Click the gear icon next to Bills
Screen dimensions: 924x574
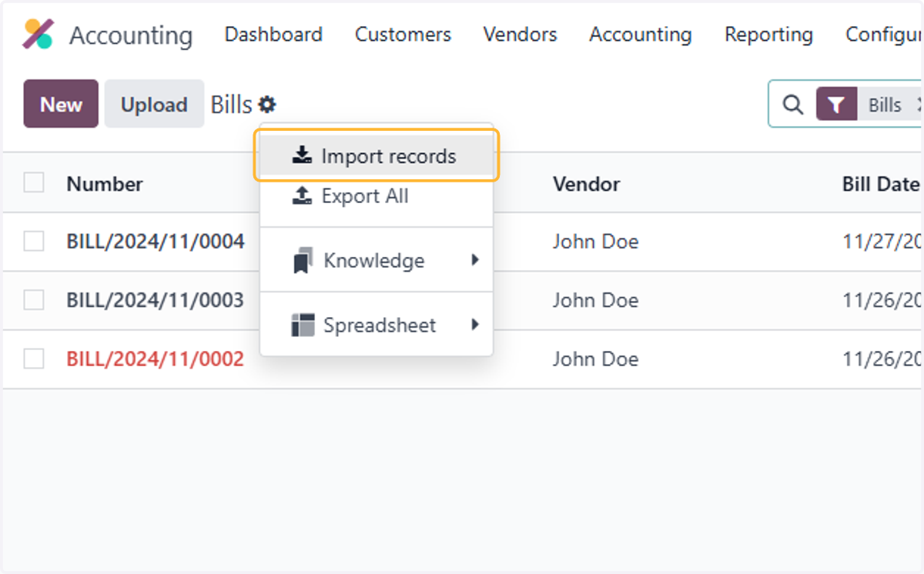[x=267, y=105]
